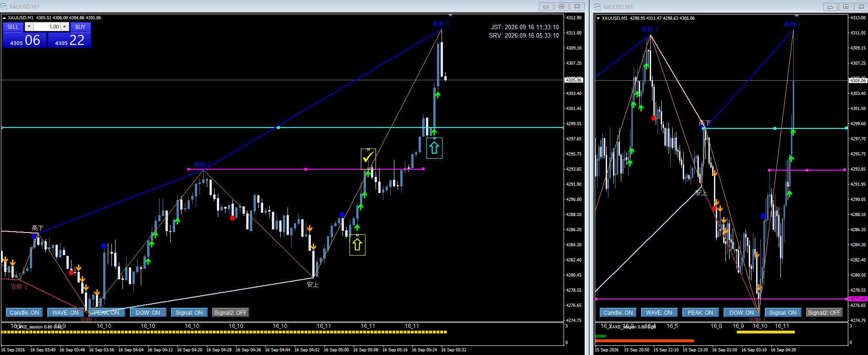Toggle WAVE display in M1 chart
The image size is (868, 355).
point(66,313)
